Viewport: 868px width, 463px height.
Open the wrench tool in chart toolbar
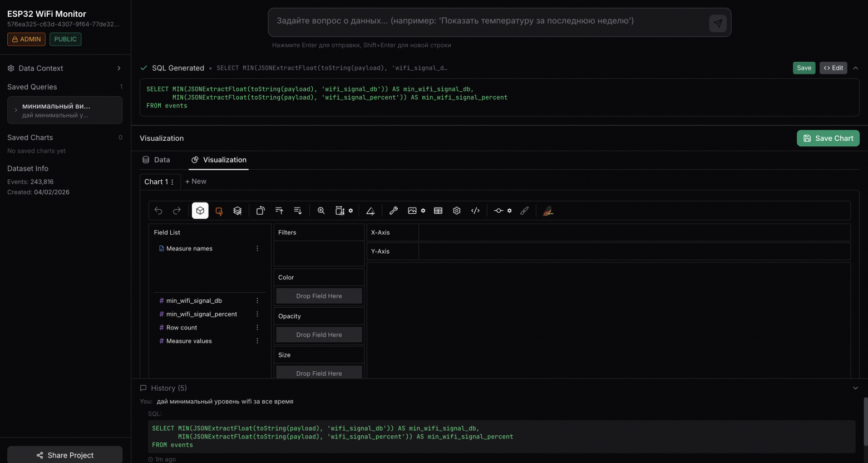[x=393, y=211]
